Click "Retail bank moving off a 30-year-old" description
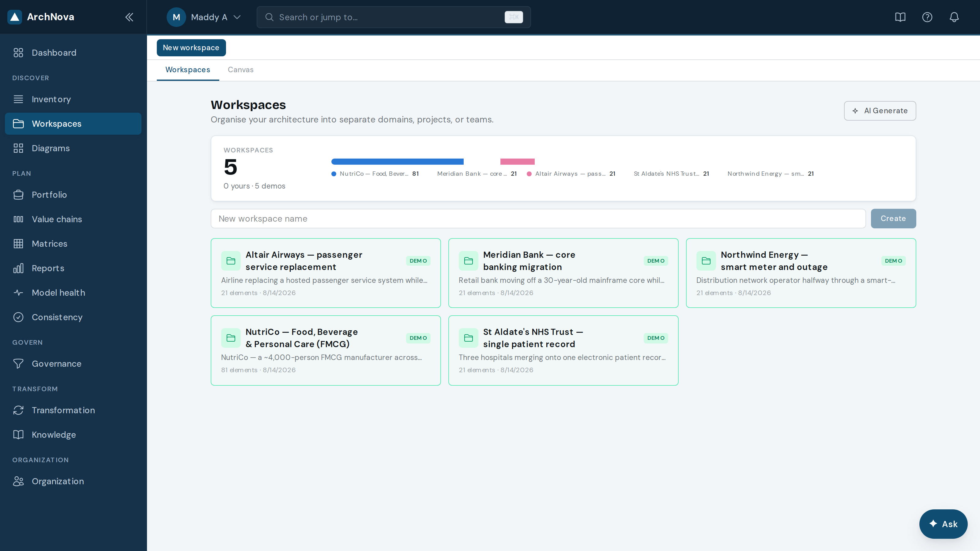The width and height of the screenshot is (980, 551). (x=562, y=280)
